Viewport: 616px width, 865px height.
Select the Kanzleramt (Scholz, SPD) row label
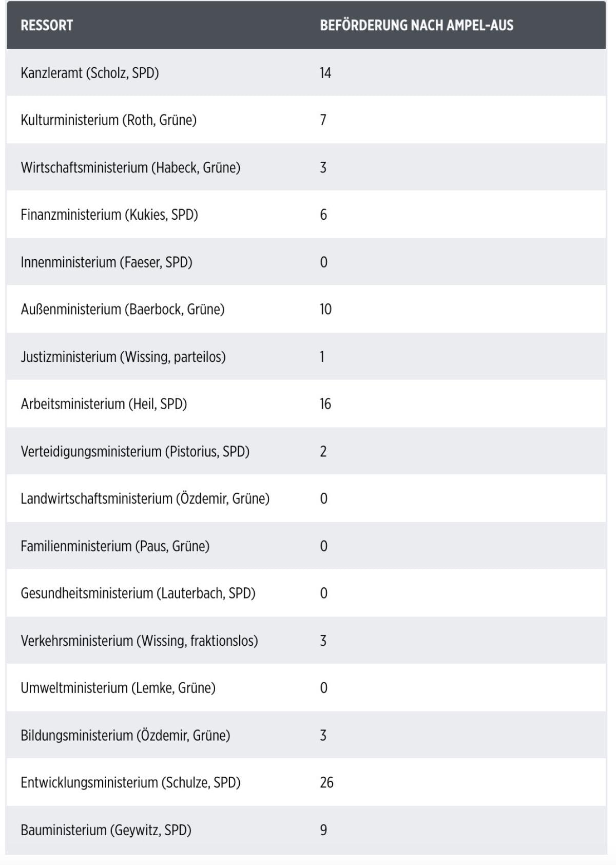click(90, 73)
